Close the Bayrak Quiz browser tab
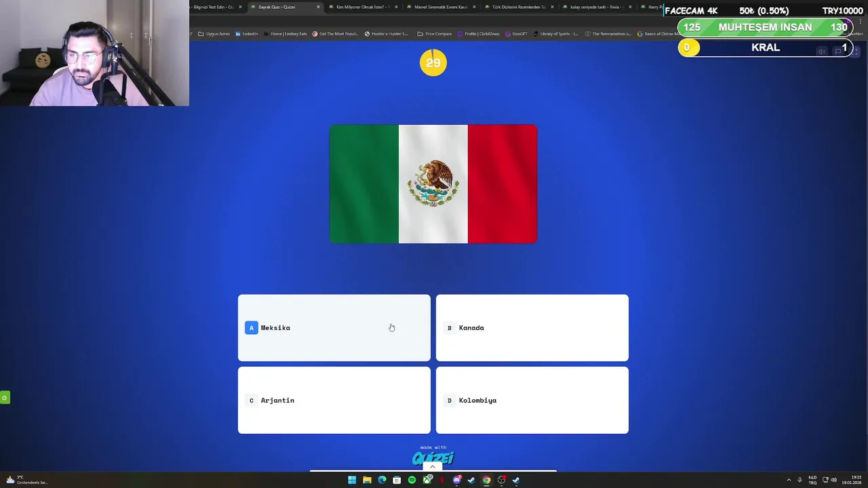 point(318,7)
